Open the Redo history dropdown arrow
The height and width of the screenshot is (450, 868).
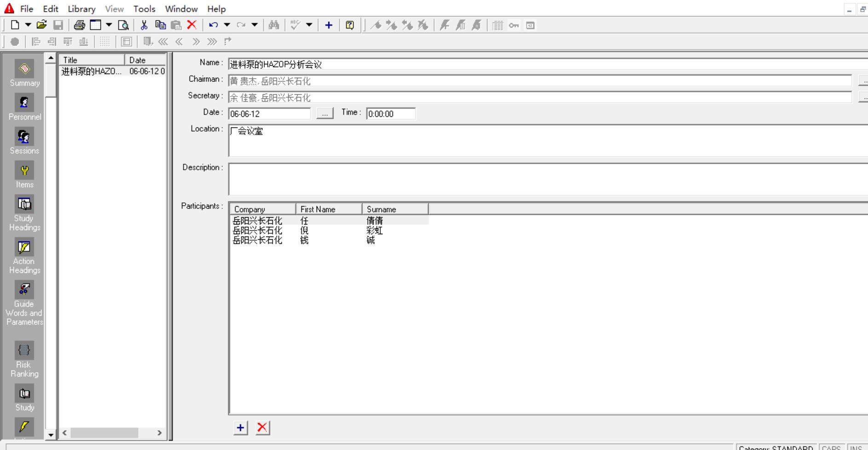pyautogui.click(x=255, y=25)
